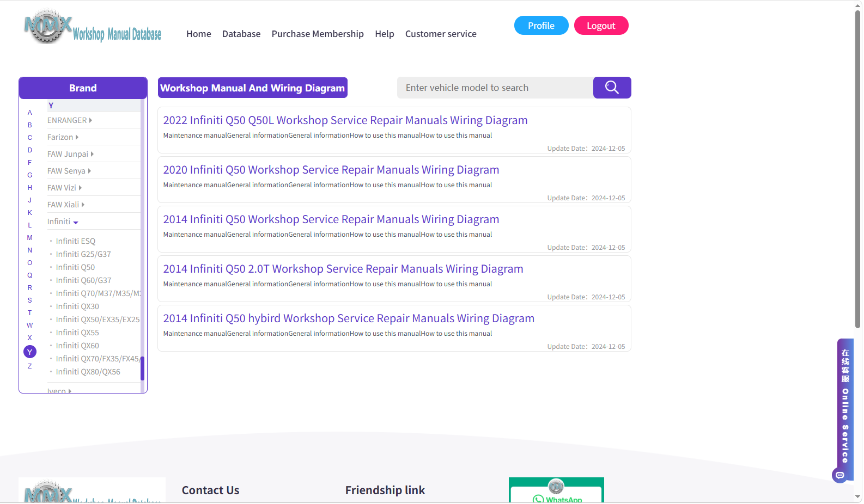The width and height of the screenshot is (864, 504).
Task: Jump to brand letter O
Action: [x=30, y=263]
